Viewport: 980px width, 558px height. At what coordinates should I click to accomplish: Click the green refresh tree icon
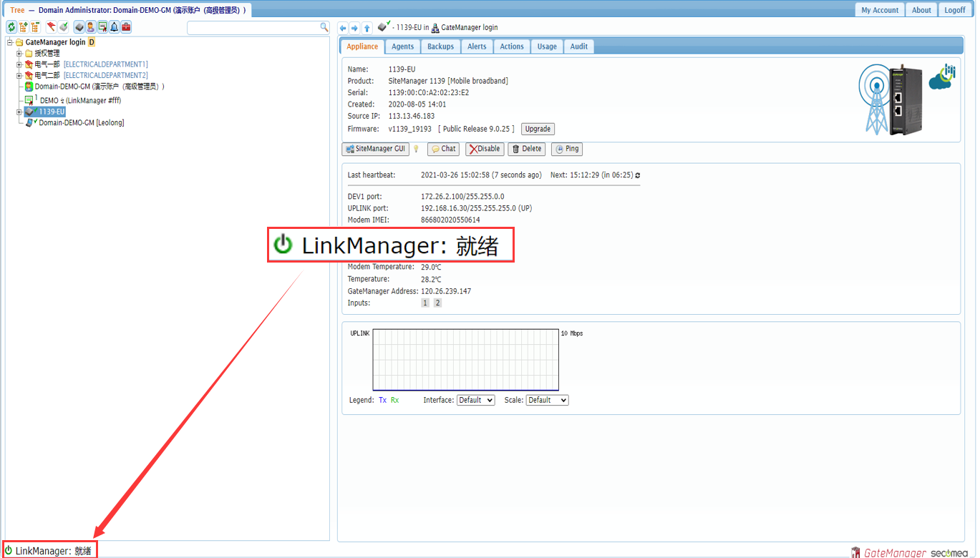click(x=11, y=27)
